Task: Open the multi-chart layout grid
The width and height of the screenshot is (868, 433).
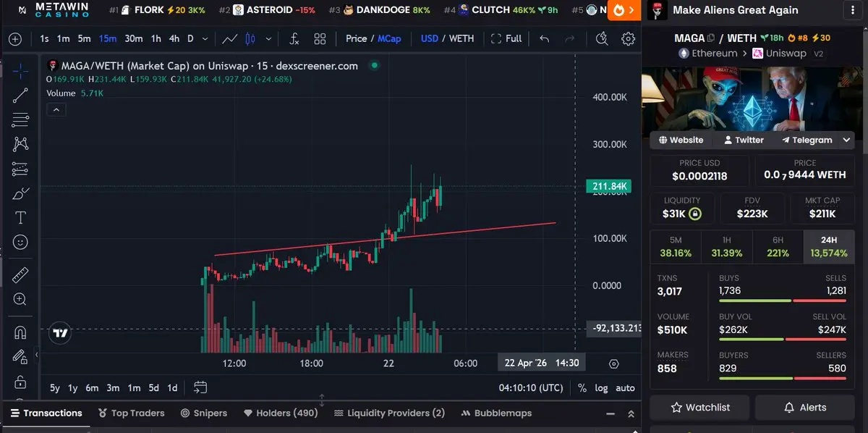Action: pyautogui.click(x=320, y=38)
